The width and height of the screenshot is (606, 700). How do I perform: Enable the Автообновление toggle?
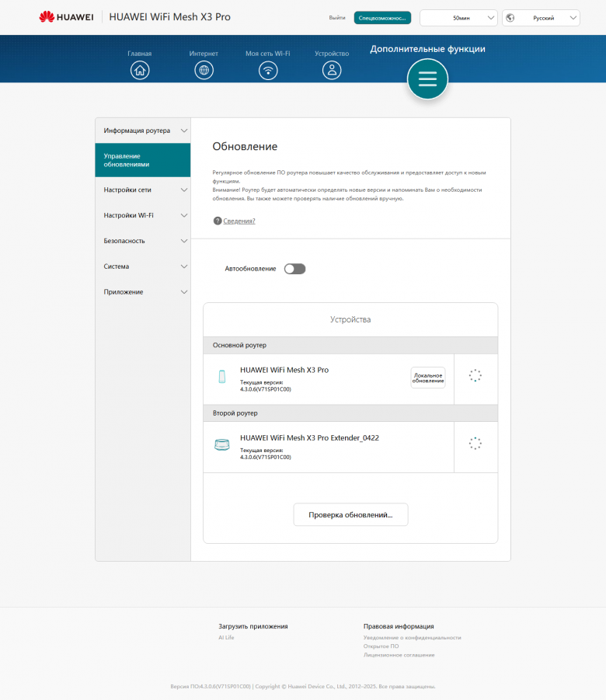(x=295, y=269)
